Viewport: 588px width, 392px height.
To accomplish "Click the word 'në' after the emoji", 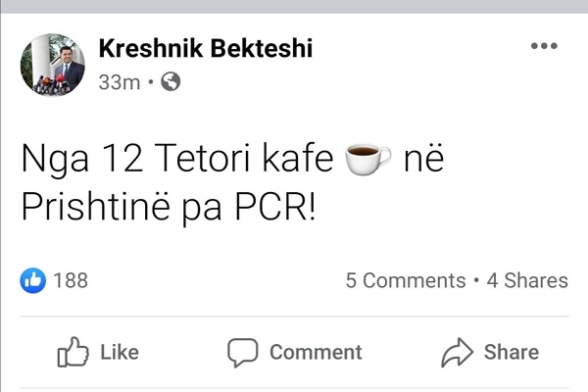I will click(x=423, y=160).
